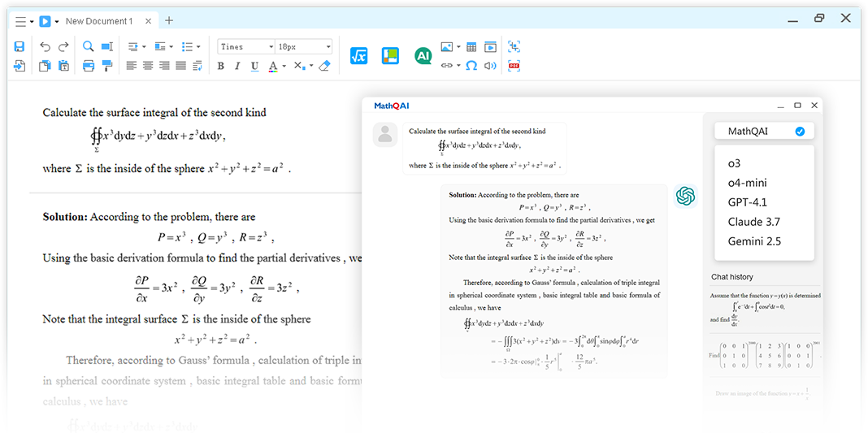Insert a table
Image resolution: width=868 pixels, height=433 pixels.
click(471, 47)
